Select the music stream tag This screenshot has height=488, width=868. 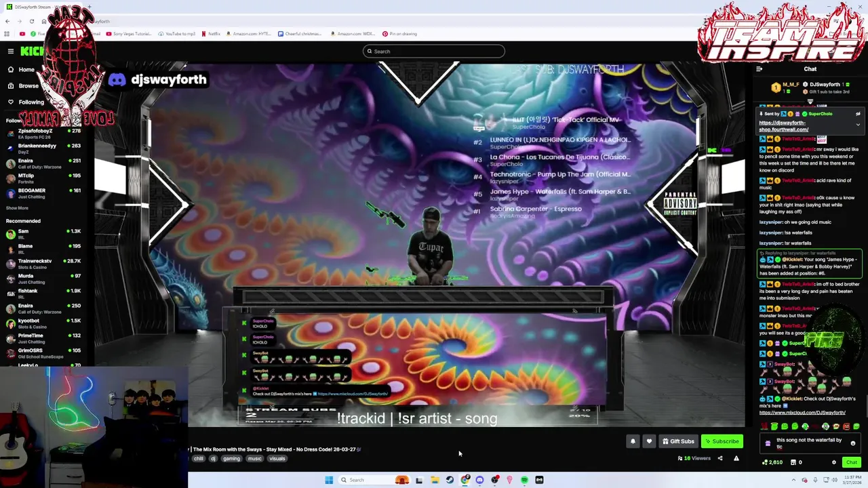(x=254, y=459)
